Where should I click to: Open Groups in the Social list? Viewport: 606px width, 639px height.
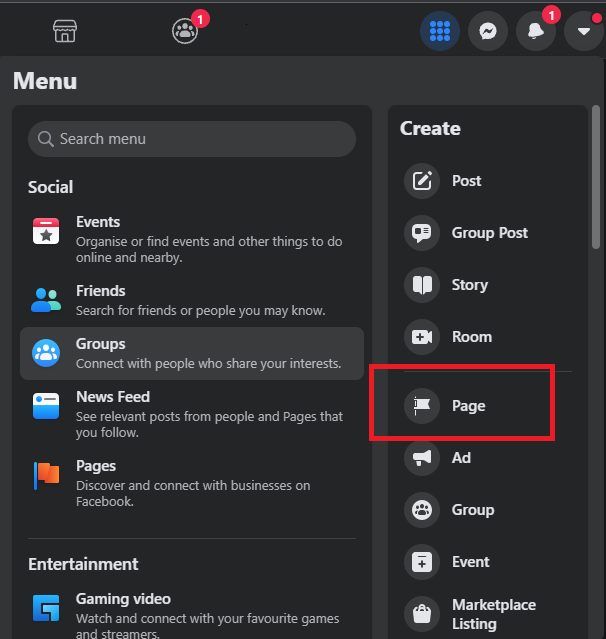[192, 353]
